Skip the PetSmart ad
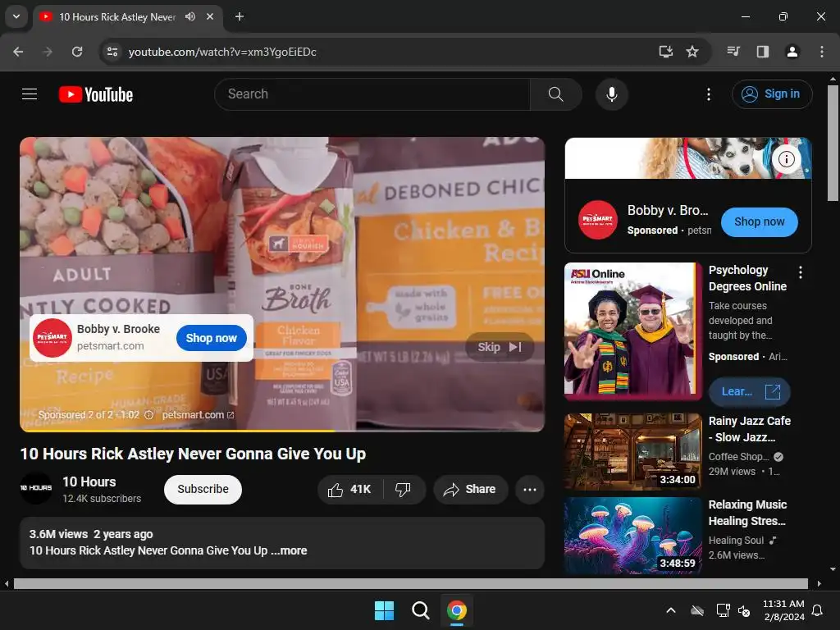This screenshot has width=840, height=630. tap(500, 347)
